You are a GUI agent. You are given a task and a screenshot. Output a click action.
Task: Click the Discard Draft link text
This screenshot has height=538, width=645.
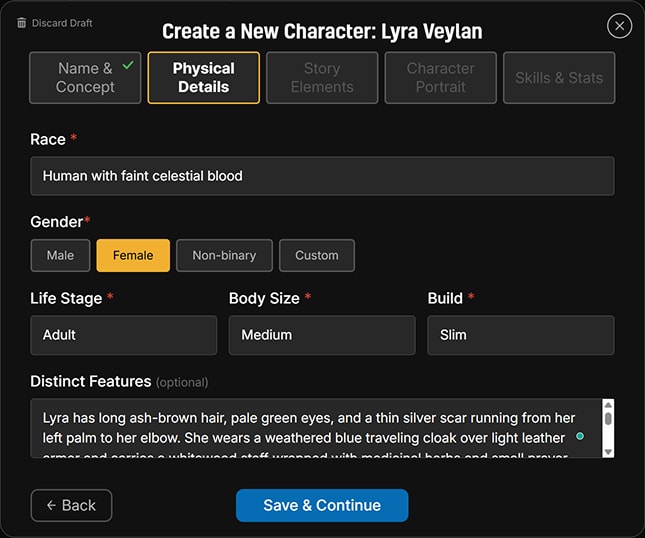tap(62, 23)
